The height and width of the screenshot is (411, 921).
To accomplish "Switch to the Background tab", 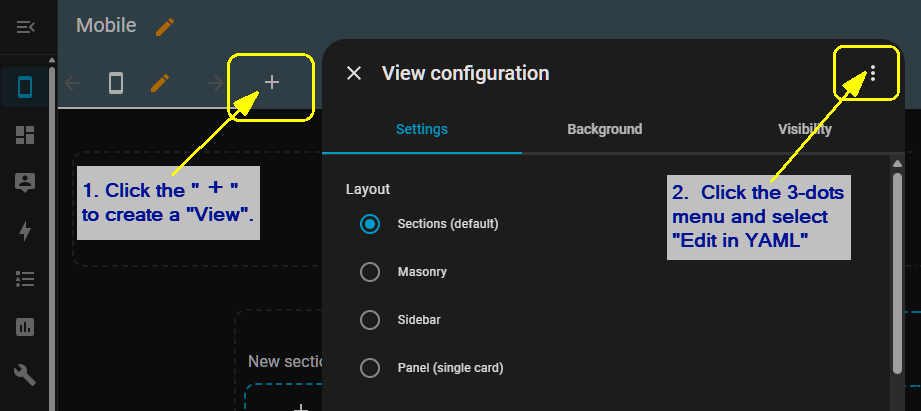I will (604, 129).
